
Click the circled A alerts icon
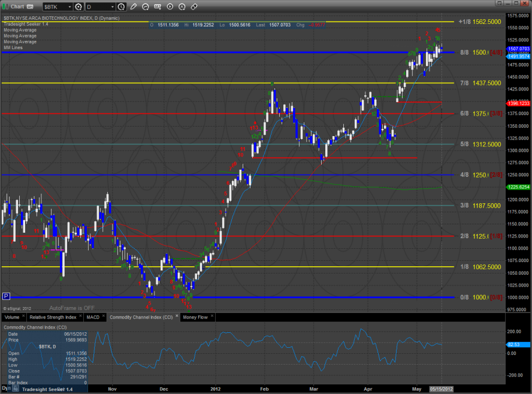pyautogui.click(x=182, y=7)
